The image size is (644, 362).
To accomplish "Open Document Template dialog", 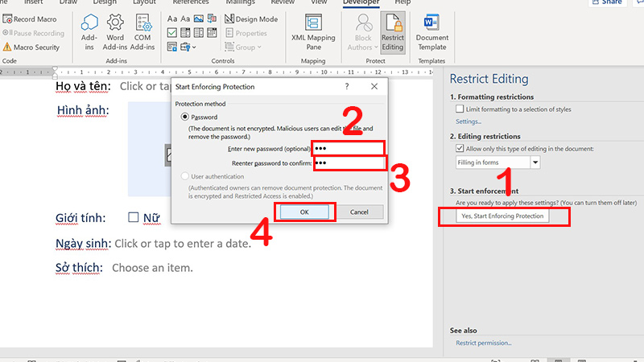I will point(432,32).
